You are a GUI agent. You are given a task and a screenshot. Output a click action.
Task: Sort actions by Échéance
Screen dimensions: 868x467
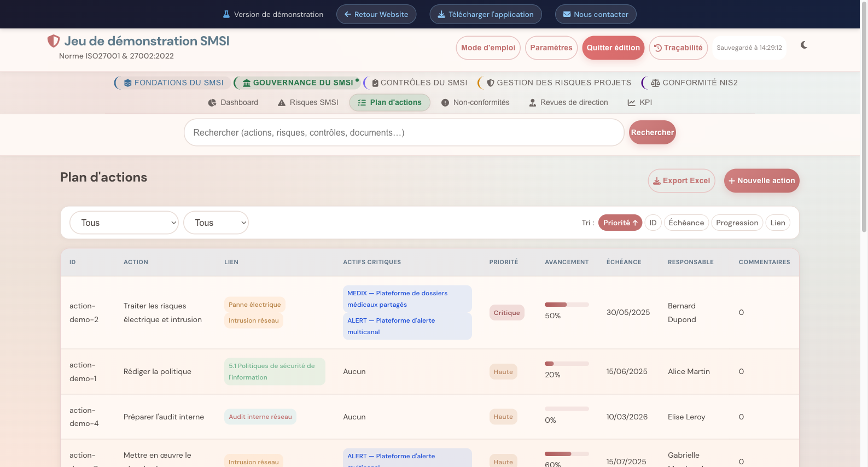coord(686,223)
